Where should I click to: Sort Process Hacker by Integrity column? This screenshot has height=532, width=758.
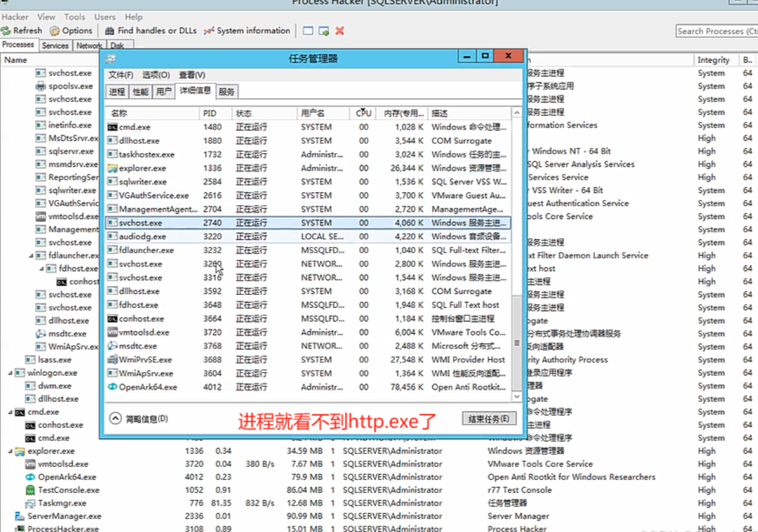tap(716, 60)
